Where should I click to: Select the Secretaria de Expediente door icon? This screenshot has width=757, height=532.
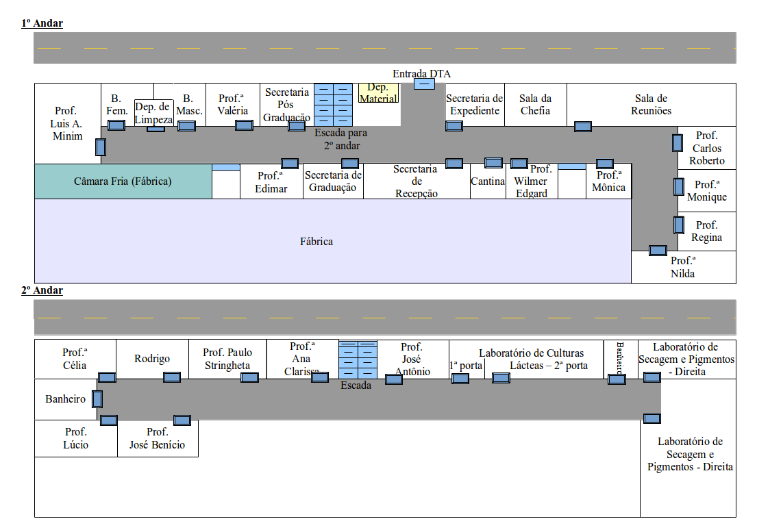454,126
